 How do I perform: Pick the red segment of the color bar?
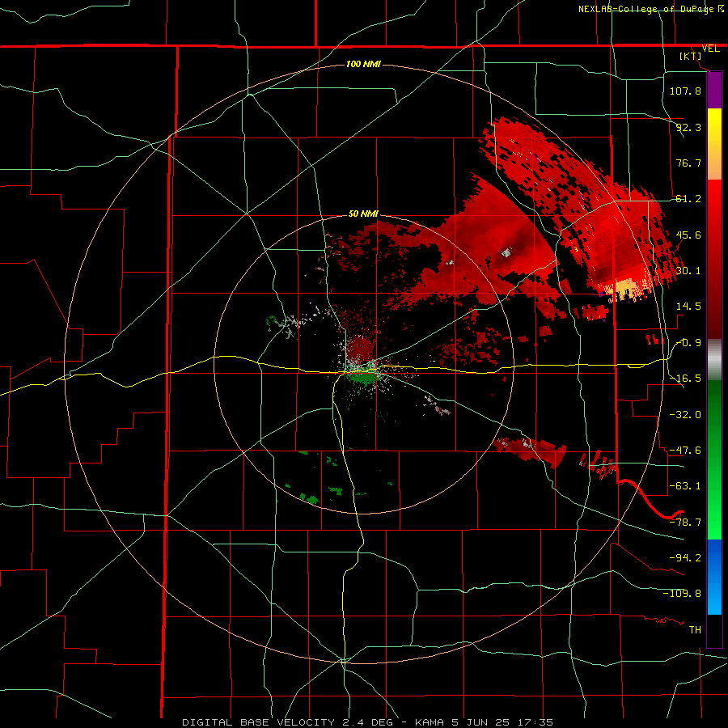tap(714, 259)
